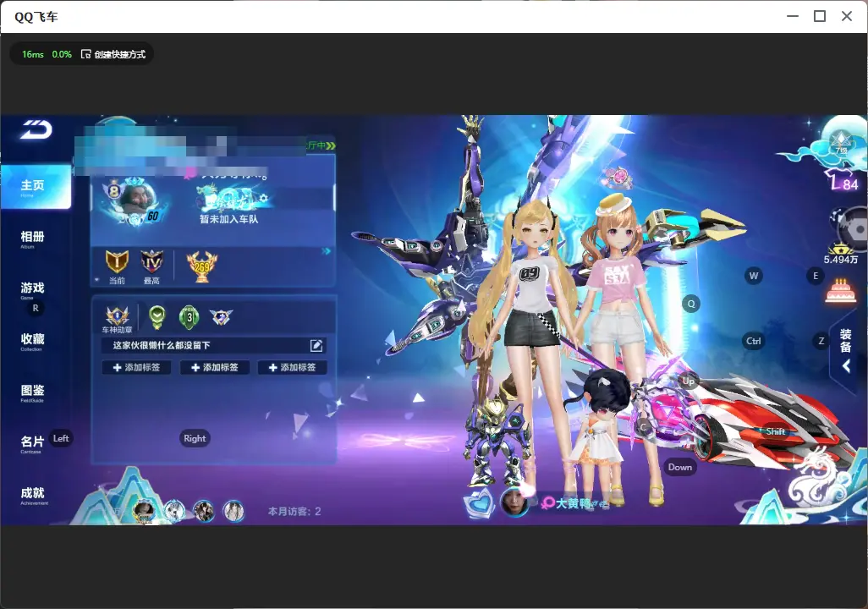Click the Shift key overlay button
This screenshot has width=868, height=609.
pyautogui.click(x=776, y=431)
